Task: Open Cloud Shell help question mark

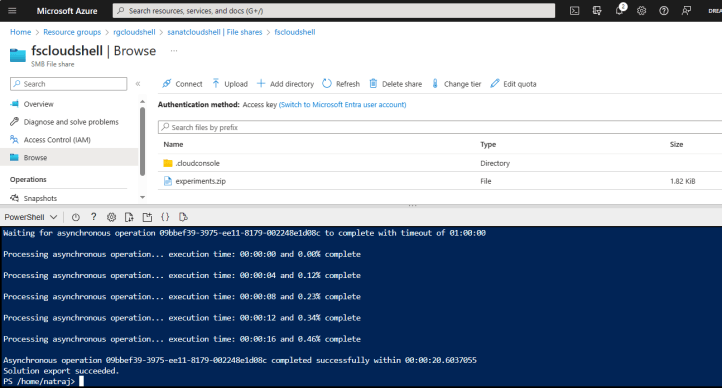Action: point(93,217)
